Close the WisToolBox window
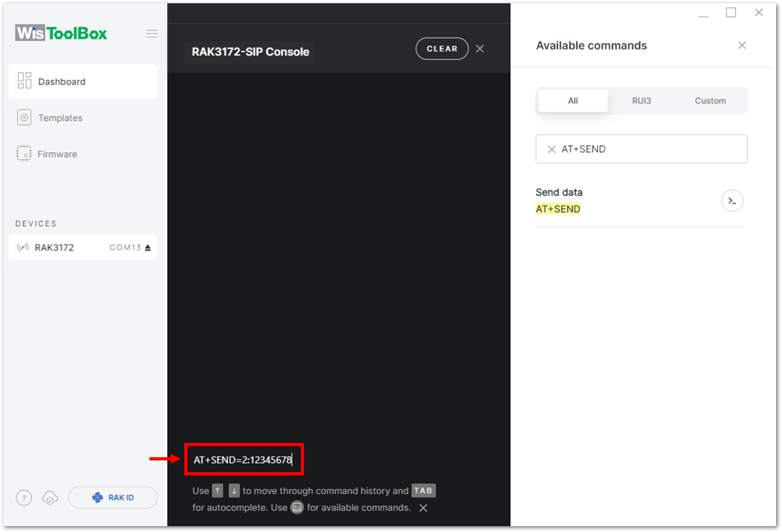 tap(758, 12)
